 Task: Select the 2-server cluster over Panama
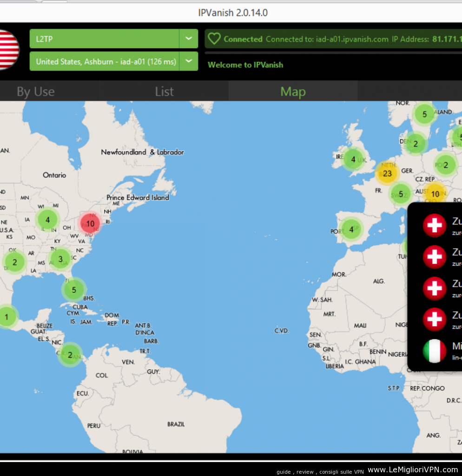coord(70,355)
